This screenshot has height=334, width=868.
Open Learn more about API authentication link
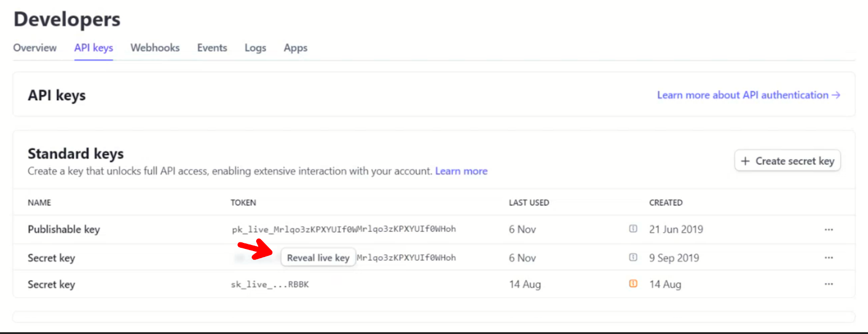pos(748,95)
